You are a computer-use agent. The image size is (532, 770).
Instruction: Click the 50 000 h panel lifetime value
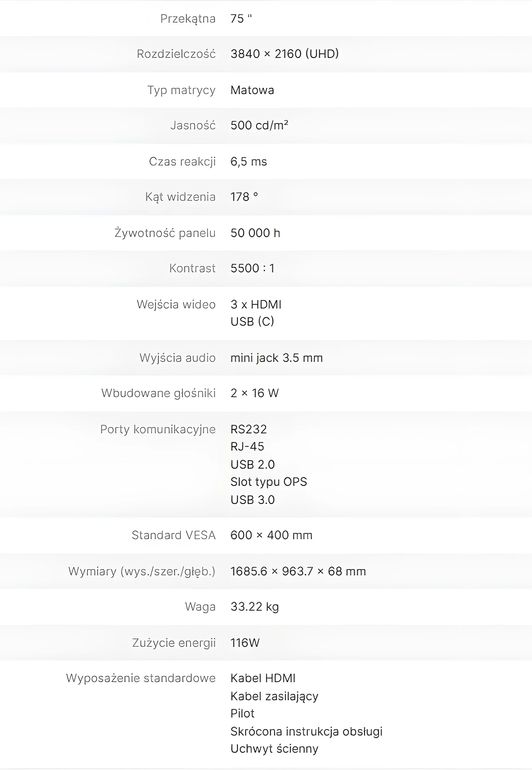(255, 233)
